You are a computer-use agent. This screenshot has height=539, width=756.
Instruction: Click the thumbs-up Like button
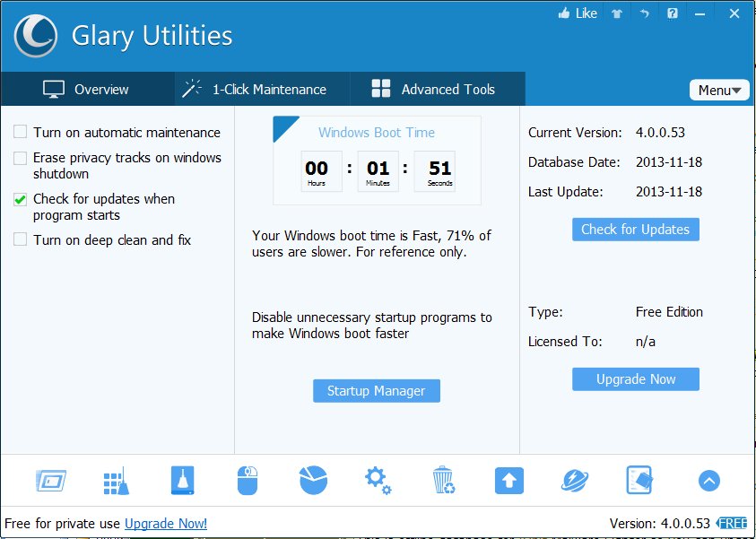(x=578, y=13)
